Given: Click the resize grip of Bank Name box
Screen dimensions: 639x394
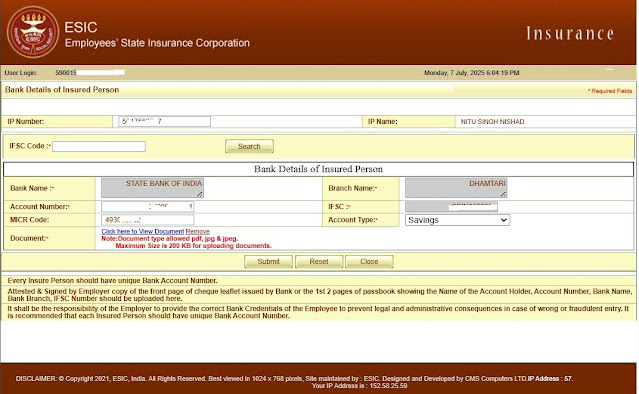Looking at the screenshot, I should point(200,194).
